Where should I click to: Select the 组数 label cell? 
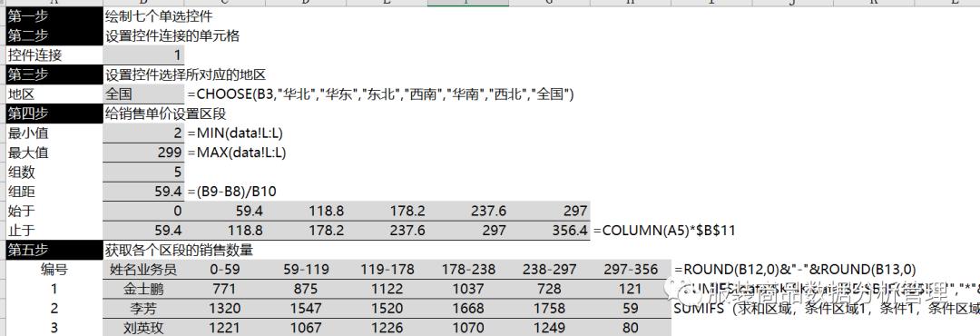[x=54, y=172]
